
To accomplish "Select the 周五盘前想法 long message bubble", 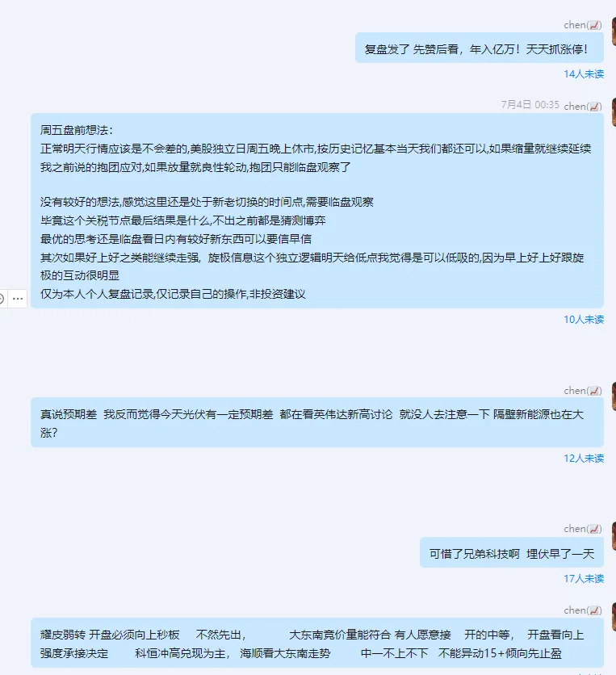I will (316, 211).
